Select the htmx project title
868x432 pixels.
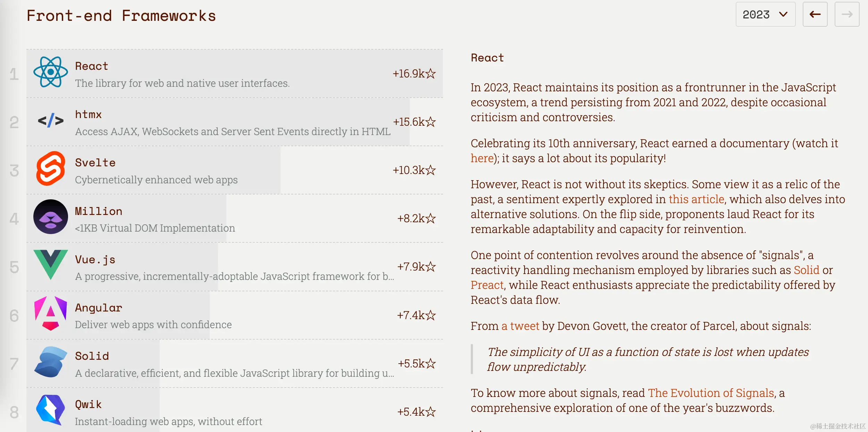[89, 114]
